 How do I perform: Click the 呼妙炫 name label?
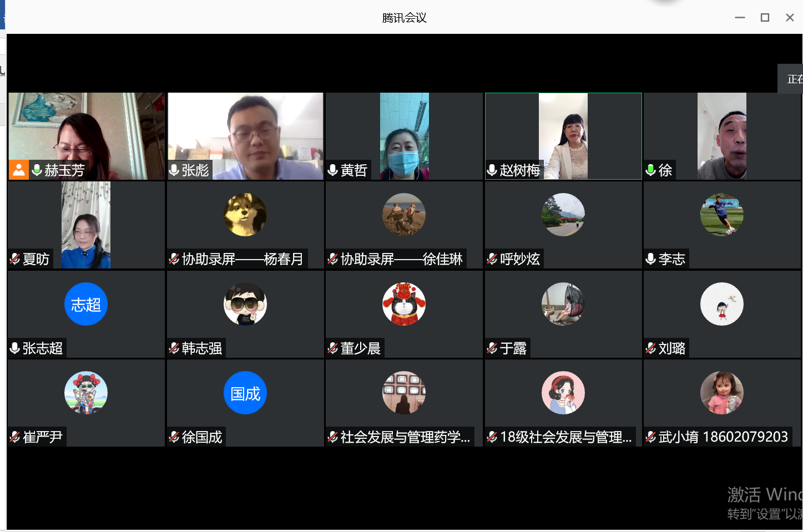coord(519,259)
